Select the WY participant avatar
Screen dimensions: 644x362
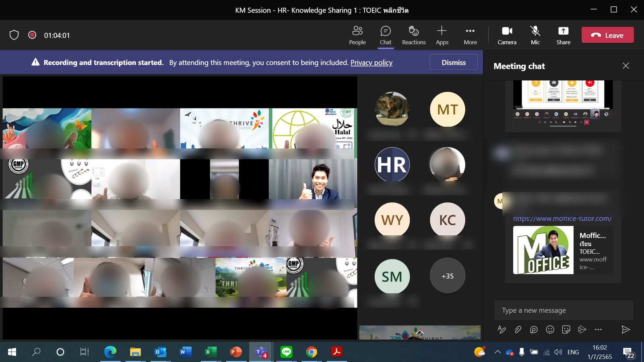coord(392,220)
